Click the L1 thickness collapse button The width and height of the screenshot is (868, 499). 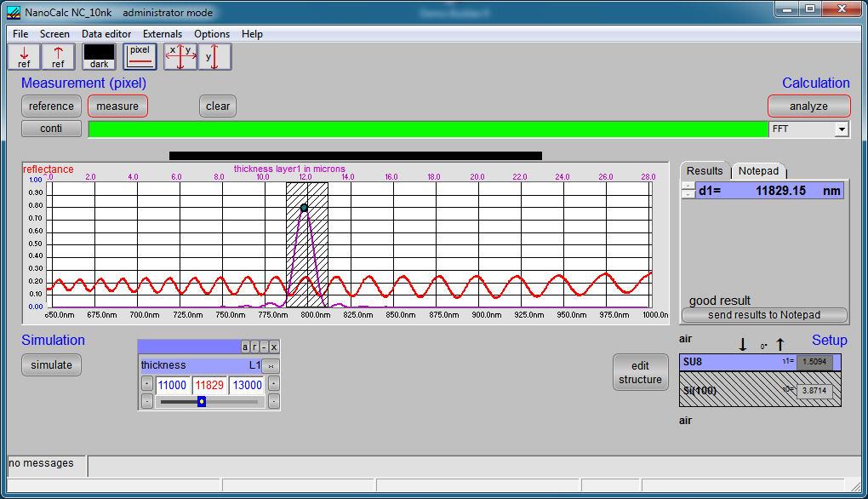pos(271,366)
